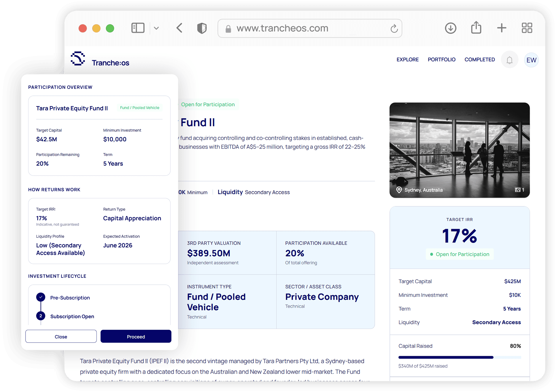Click the privacy shield icon

pos(202,28)
